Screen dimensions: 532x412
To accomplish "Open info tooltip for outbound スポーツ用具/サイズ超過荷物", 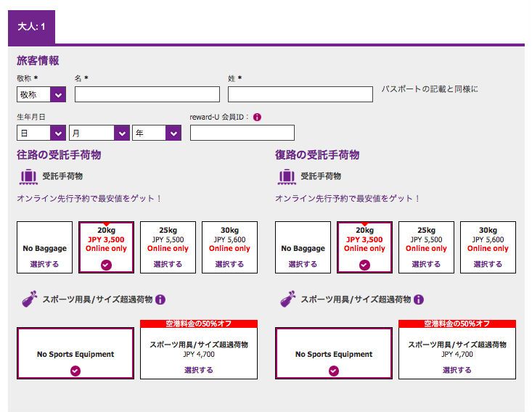I will pos(160,300).
